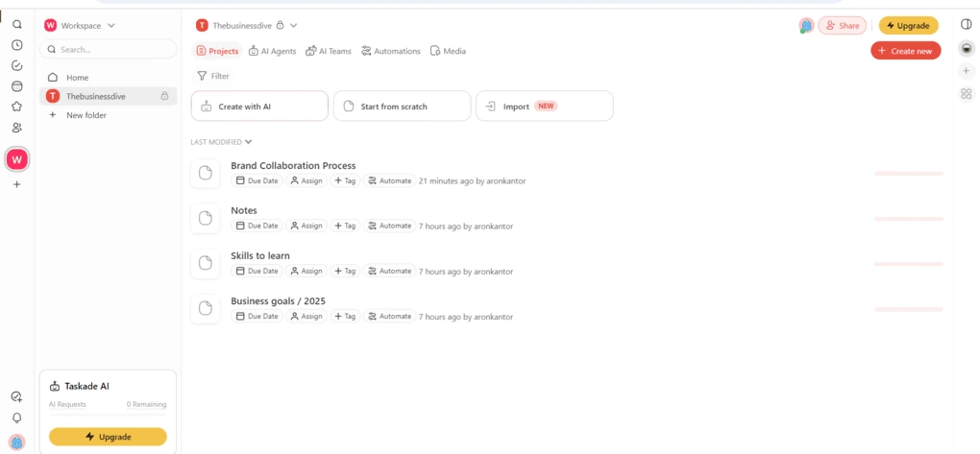This screenshot has height=454, width=980.
Task: Open the Filter option
Action: pos(213,76)
